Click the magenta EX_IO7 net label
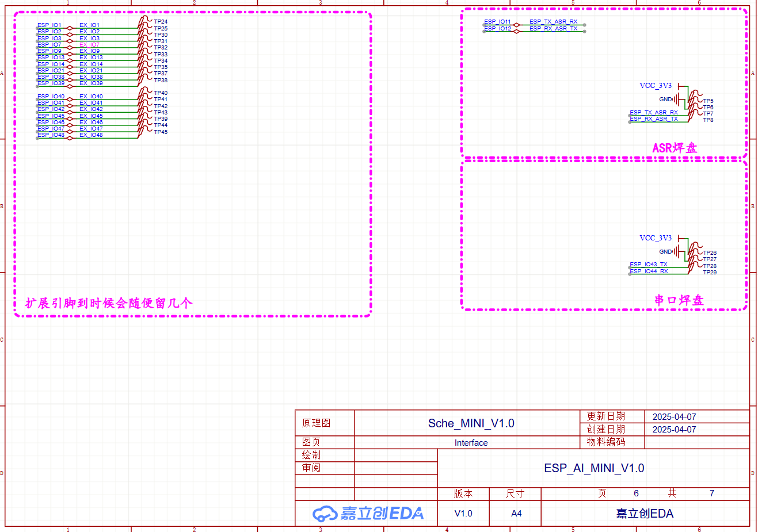The height and width of the screenshot is (532, 758). point(89,45)
